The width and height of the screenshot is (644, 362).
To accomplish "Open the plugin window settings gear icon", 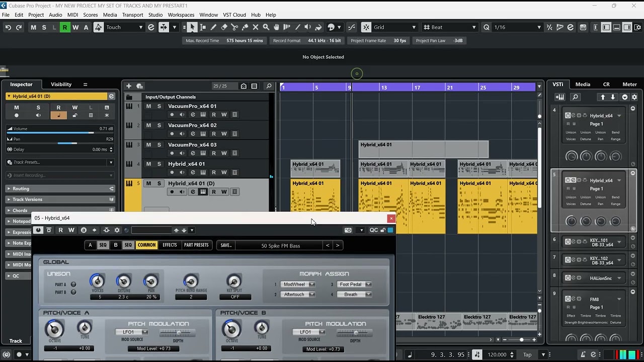I will coord(117,230).
